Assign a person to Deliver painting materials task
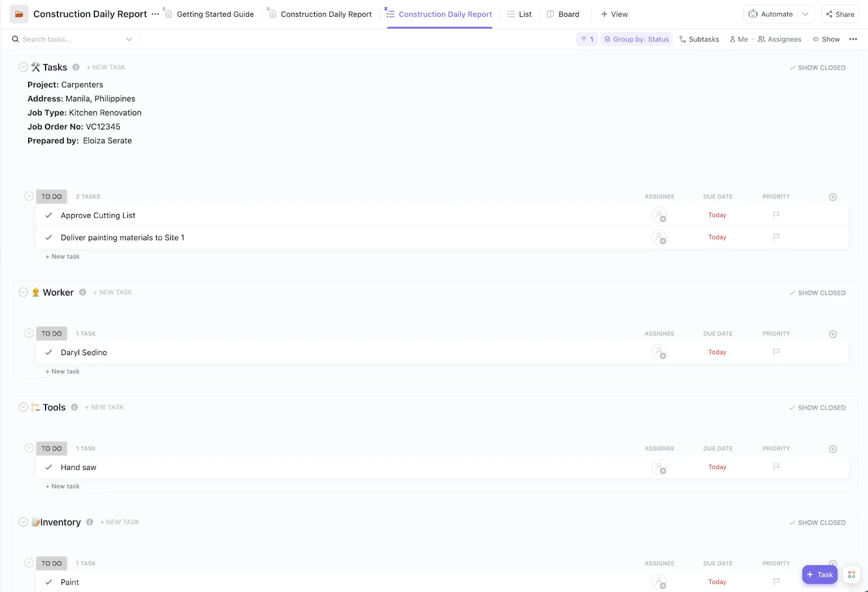This screenshot has width=868, height=592. [x=659, y=237]
